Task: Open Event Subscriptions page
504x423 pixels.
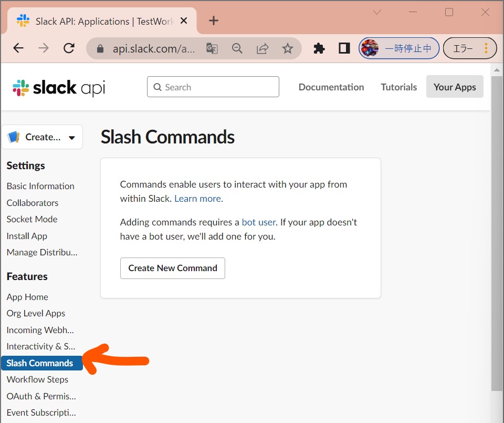Action: (41, 412)
